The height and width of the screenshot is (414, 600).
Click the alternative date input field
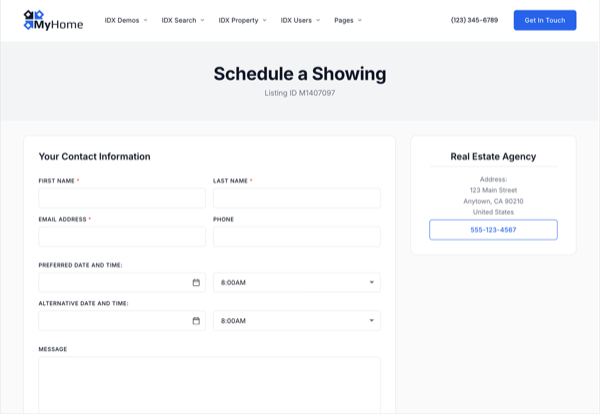click(x=122, y=321)
